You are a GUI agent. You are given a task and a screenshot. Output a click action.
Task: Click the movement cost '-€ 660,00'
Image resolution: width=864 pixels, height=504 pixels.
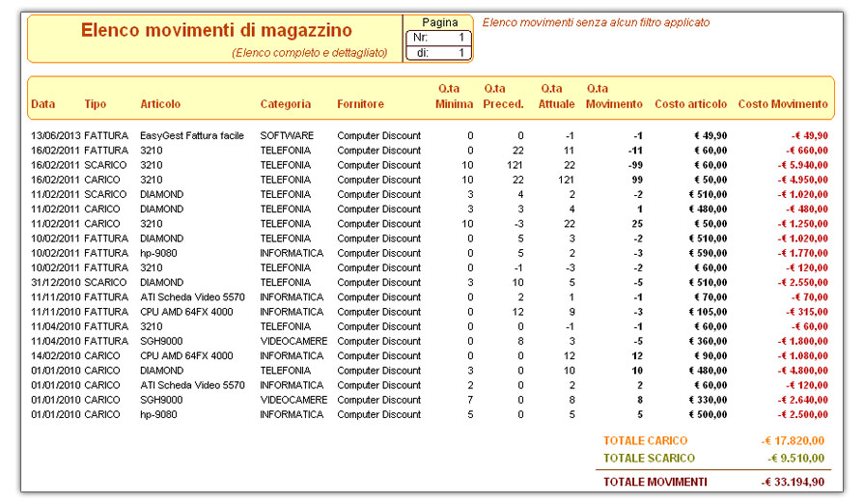click(x=807, y=151)
